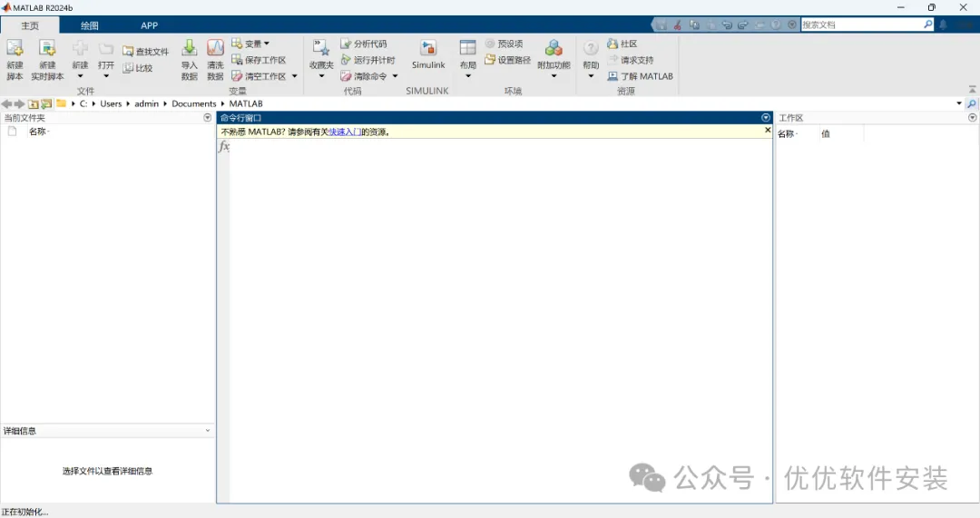The width and height of the screenshot is (980, 518).
Task: Expand the 布局 (Layout) dropdown arrow
Action: (467, 76)
